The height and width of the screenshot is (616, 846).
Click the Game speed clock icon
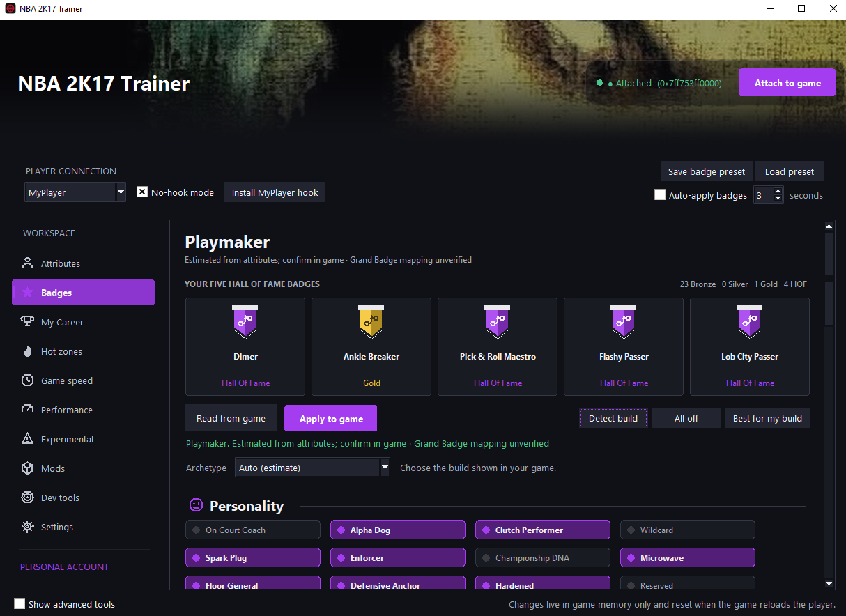click(27, 380)
